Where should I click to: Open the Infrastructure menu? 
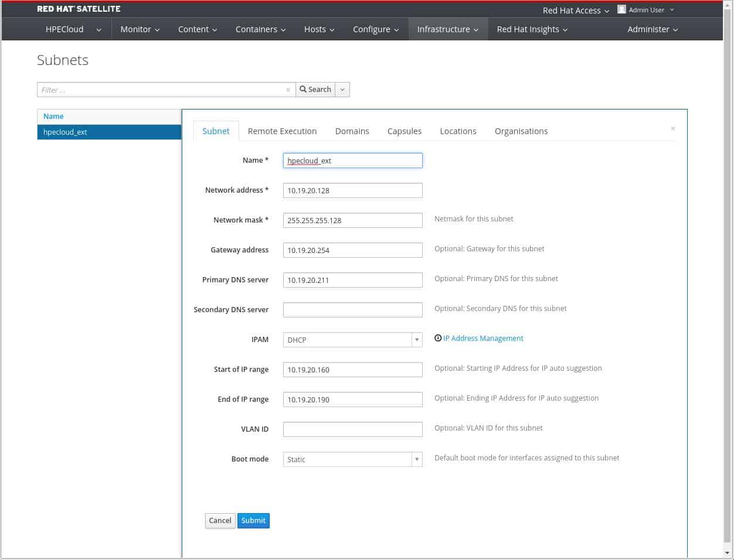click(x=448, y=29)
